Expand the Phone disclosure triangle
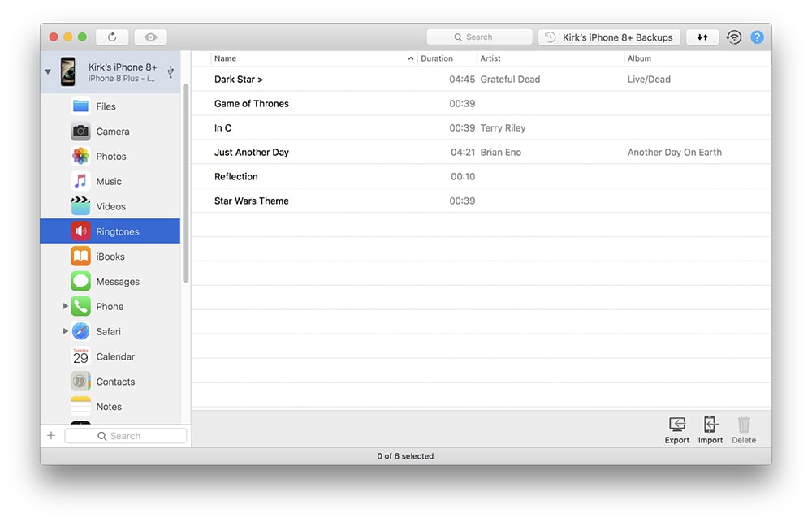This screenshot has width=812, height=522. pos(65,306)
